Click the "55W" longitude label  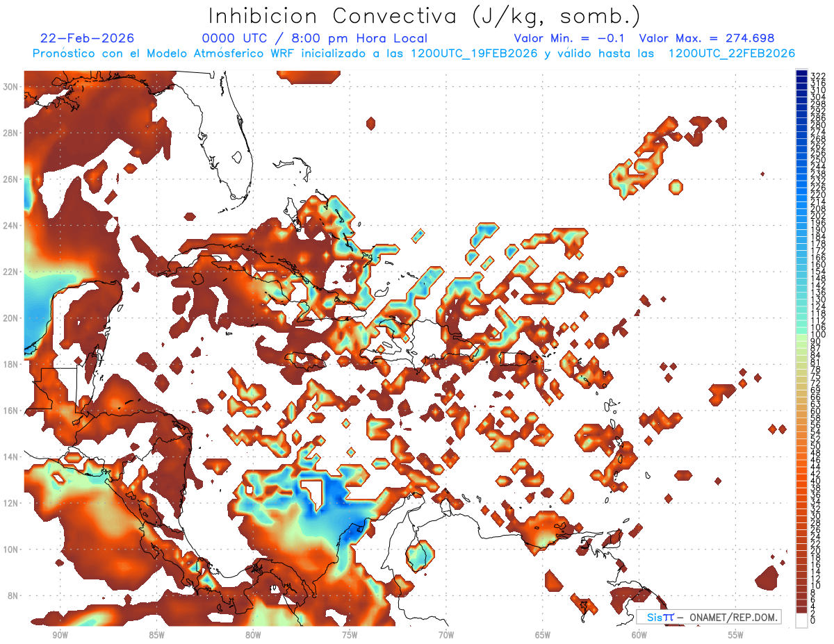[735, 636]
